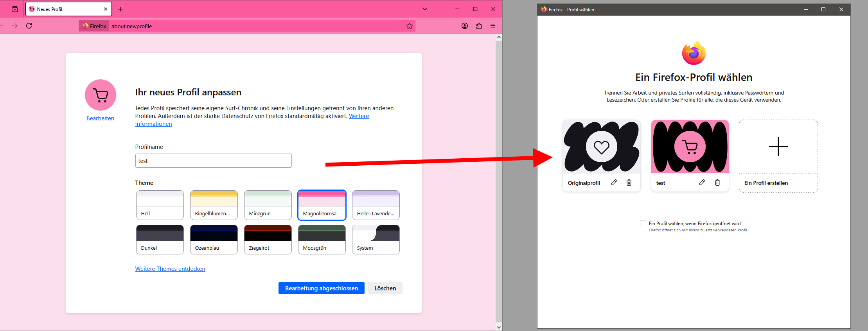
Task: Delete the test profile with trash icon
Action: (x=717, y=182)
